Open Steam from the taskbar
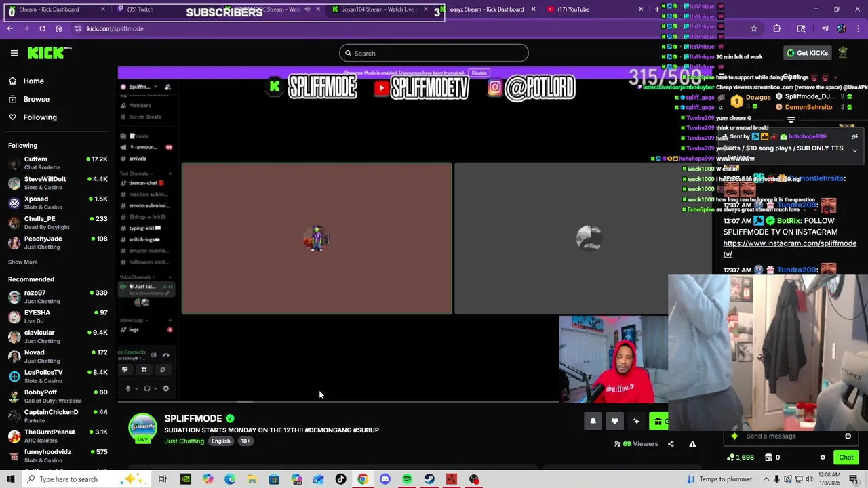This screenshot has height=488, width=868. (429, 479)
